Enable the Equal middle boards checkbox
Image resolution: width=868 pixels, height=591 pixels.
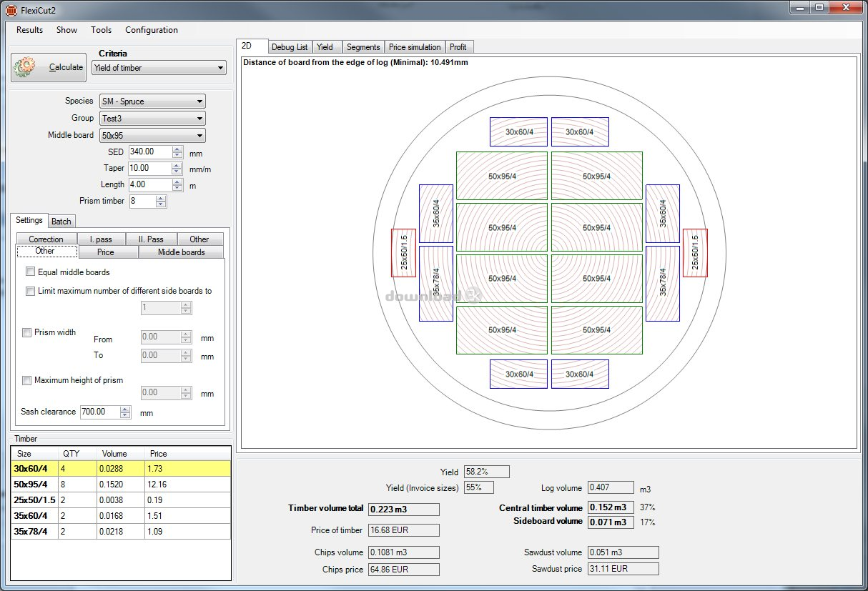tap(30, 272)
